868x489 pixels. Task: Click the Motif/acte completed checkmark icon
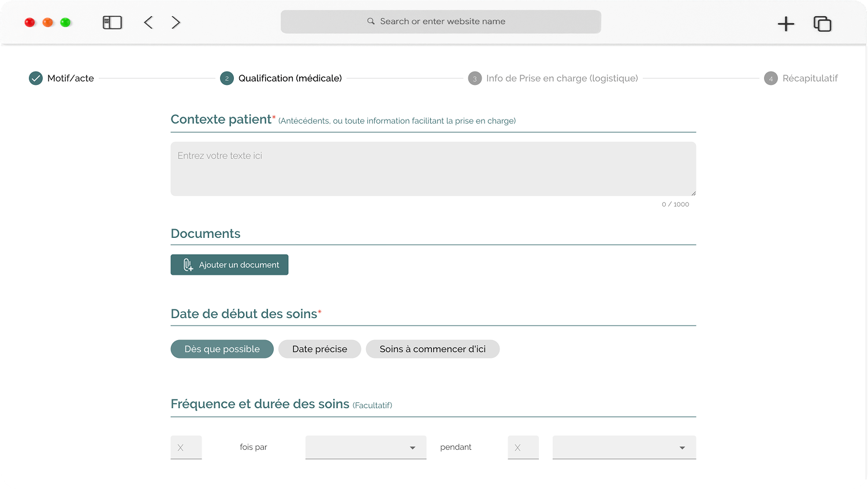pos(36,79)
